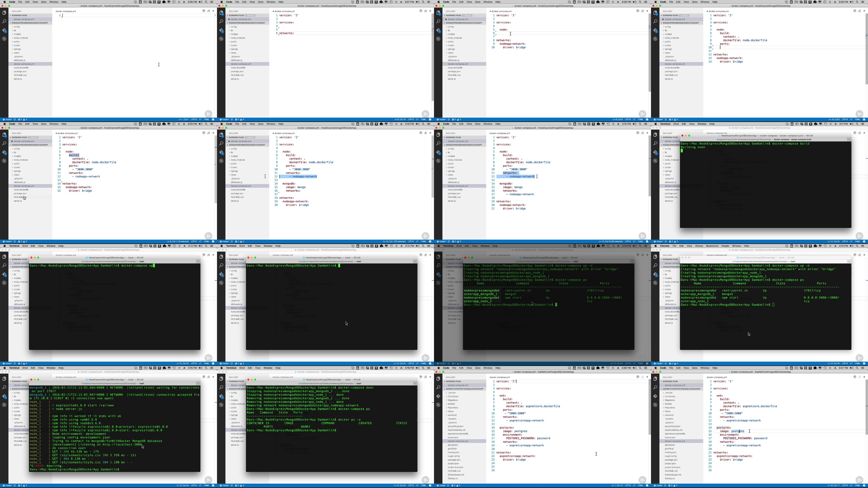Open Spotlight search in 3:09 PM menu bar
This screenshot has width=868, height=488.
click(x=206, y=124)
